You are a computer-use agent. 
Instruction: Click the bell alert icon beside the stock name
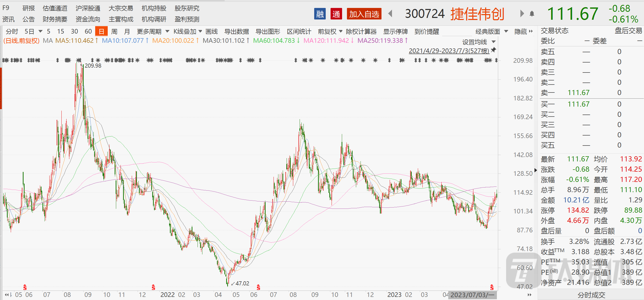click(532, 14)
